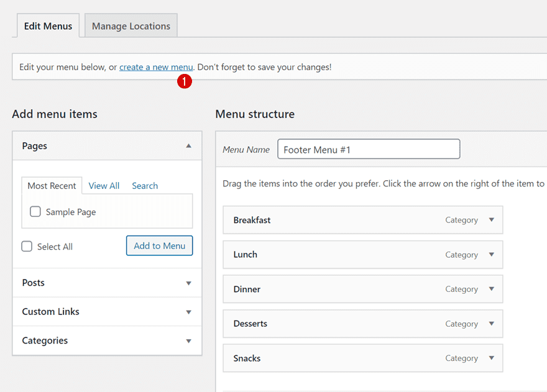Click the red numbered marker 1
The height and width of the screenshot is (392, 547).
click(185, 81)
